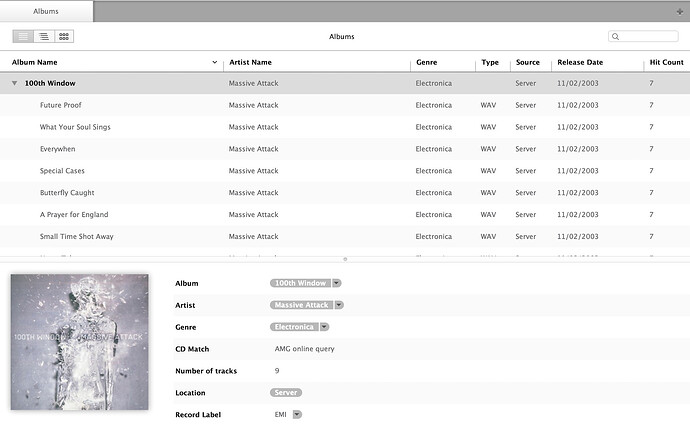Screen dimensions: 690x425
Task: Click WAV type in A Prayer for England row
Action: [488, 215]
